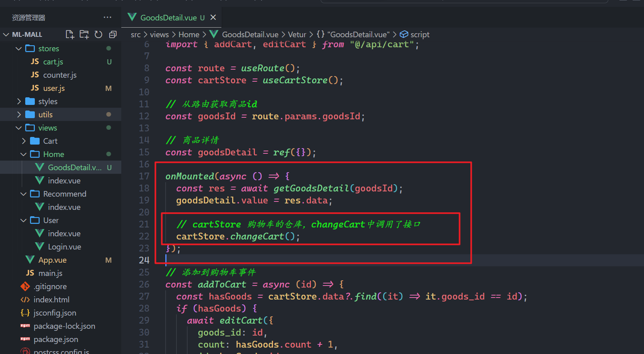Screen dimensions: 644x354
Task: Click the JS icon beside cart.js
Action: 35,62
